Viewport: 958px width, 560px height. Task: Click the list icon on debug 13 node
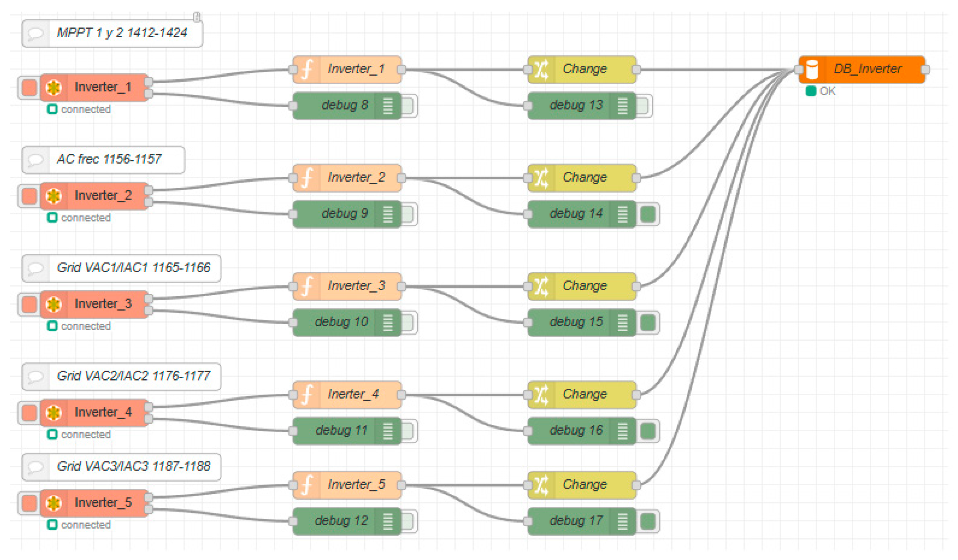pos(623,106)
